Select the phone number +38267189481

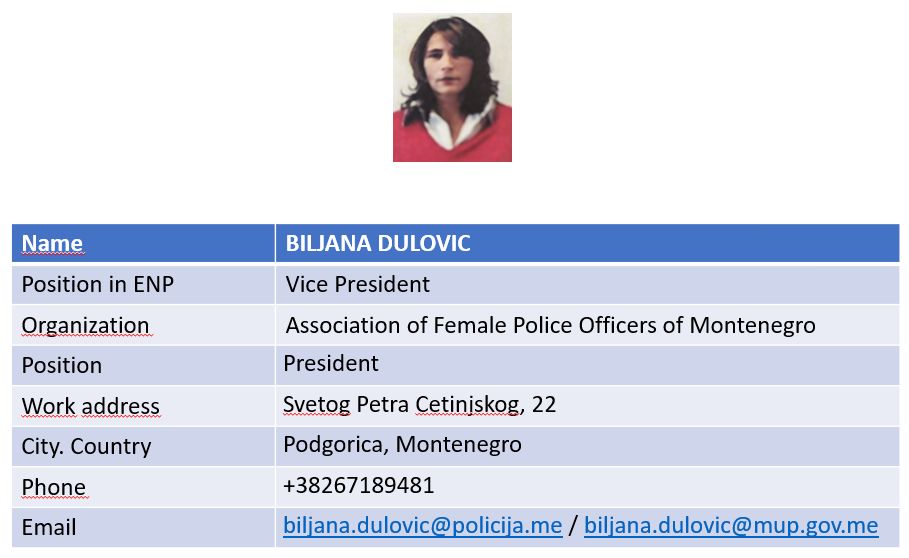click(x=359, y=486)
